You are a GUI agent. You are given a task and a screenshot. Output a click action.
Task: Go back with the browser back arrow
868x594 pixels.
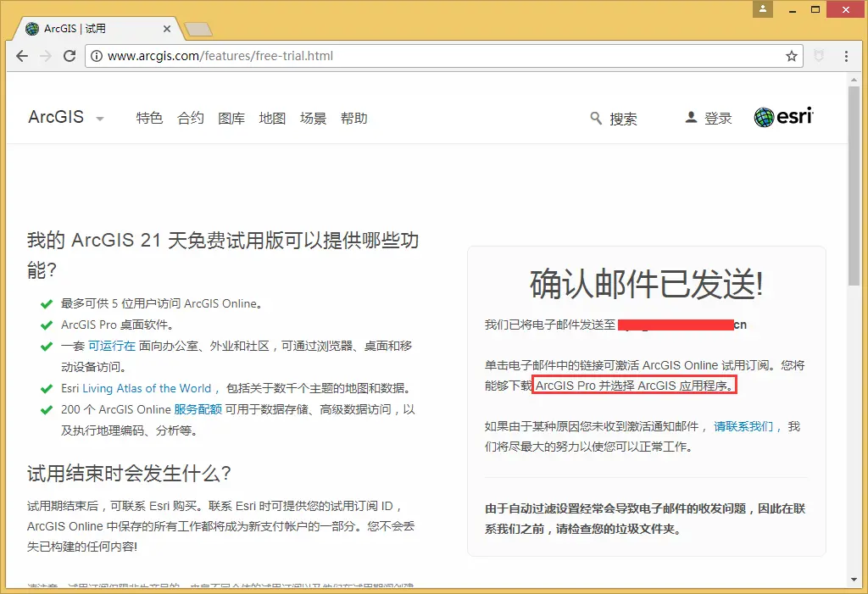[22, 56]
